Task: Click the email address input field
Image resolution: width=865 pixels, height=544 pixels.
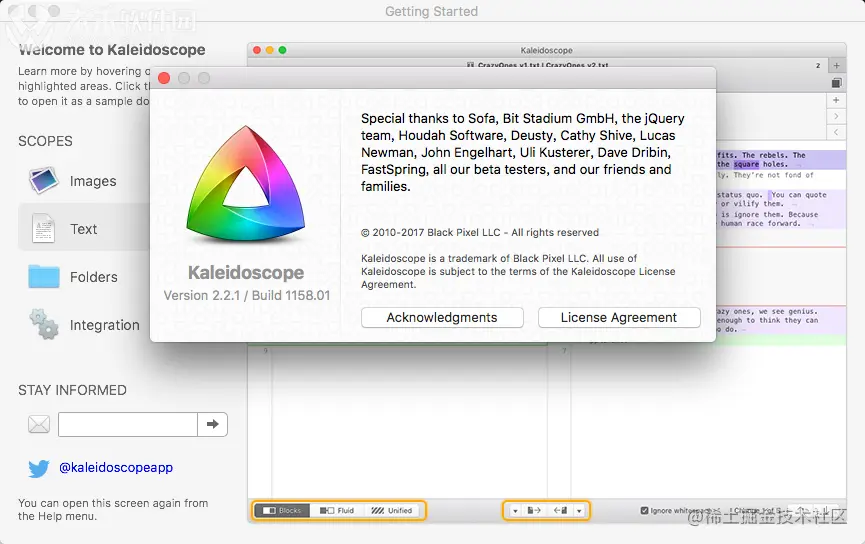Action: coord(127,424)
